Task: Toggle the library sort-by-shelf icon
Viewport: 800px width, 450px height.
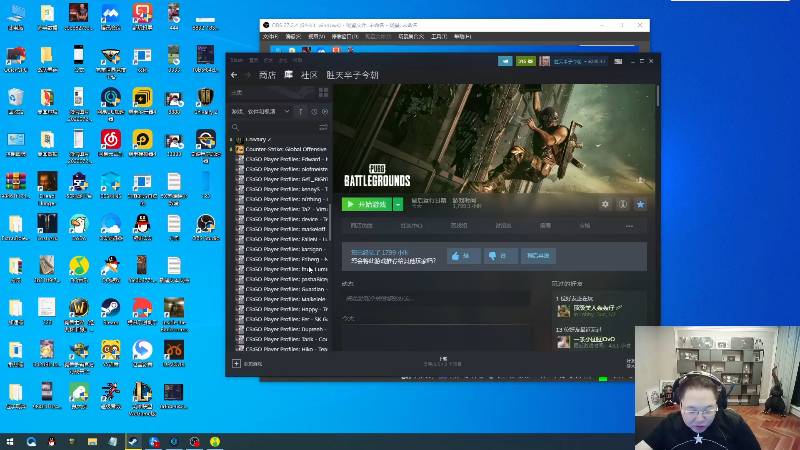Action: (x=301, y=112)
